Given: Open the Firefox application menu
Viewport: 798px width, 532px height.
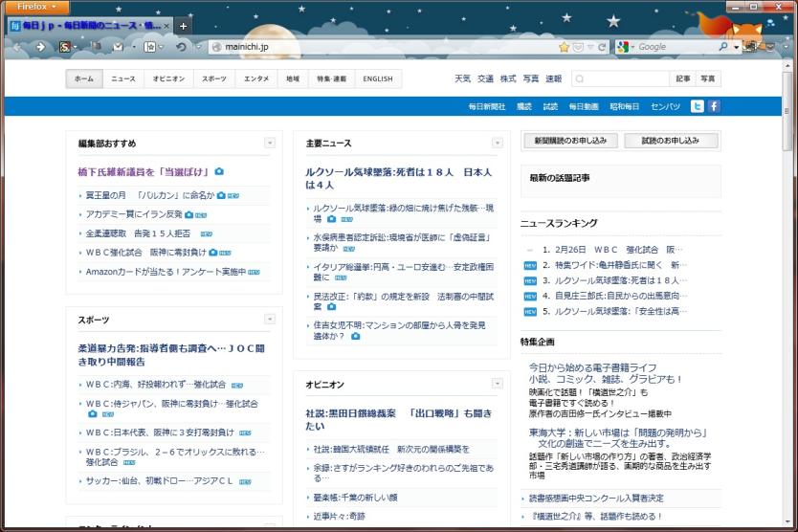Looking at the screenshot, I should click(35, 7).
